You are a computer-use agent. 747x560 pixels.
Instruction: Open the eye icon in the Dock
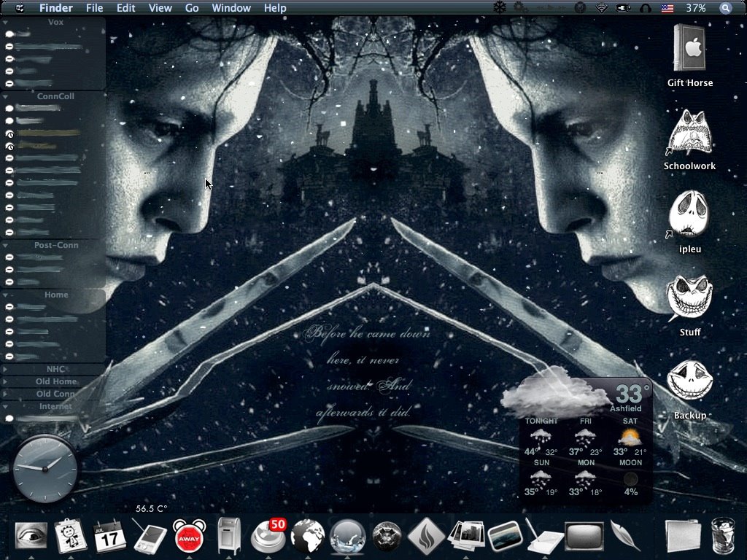tap(31, 535)
